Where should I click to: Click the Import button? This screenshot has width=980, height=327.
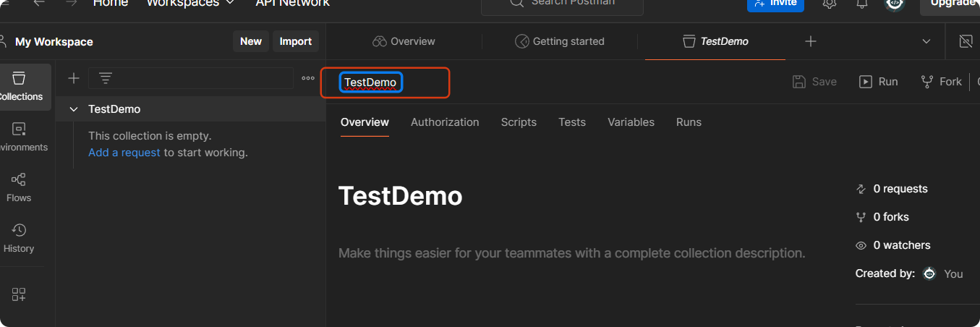[296, 41]
